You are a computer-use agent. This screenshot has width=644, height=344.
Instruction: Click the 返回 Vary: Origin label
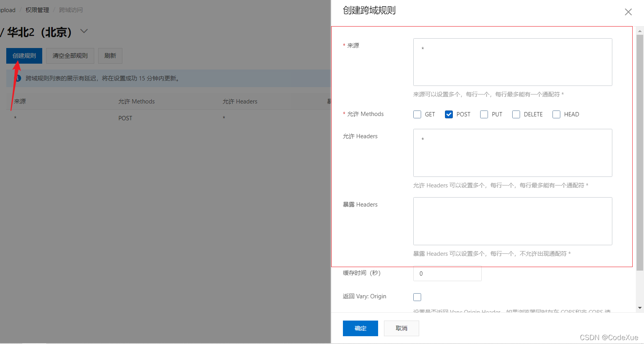point(364,296)
